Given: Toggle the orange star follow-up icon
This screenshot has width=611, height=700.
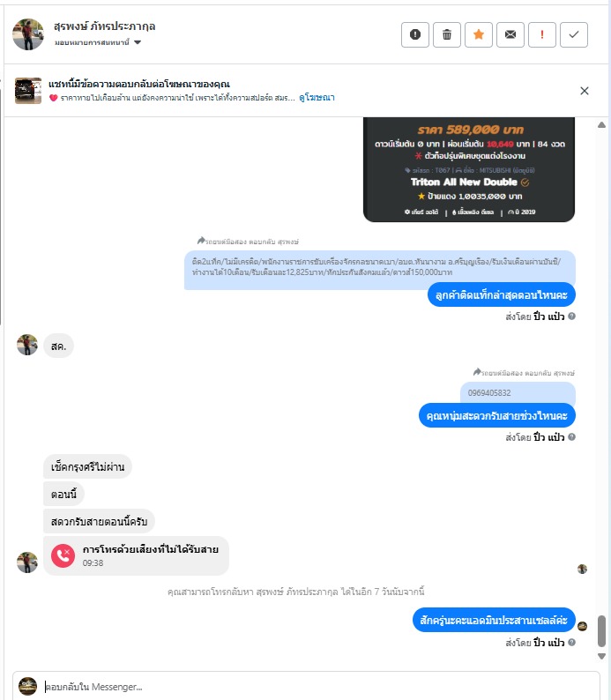Looking at the screenshot, I should tap(479, 34).
